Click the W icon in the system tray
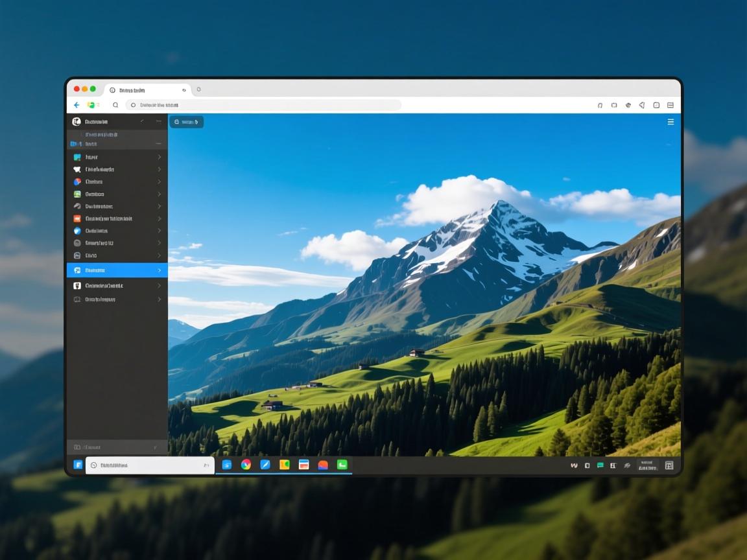This screenshot has height=560, width=747. 574,465
